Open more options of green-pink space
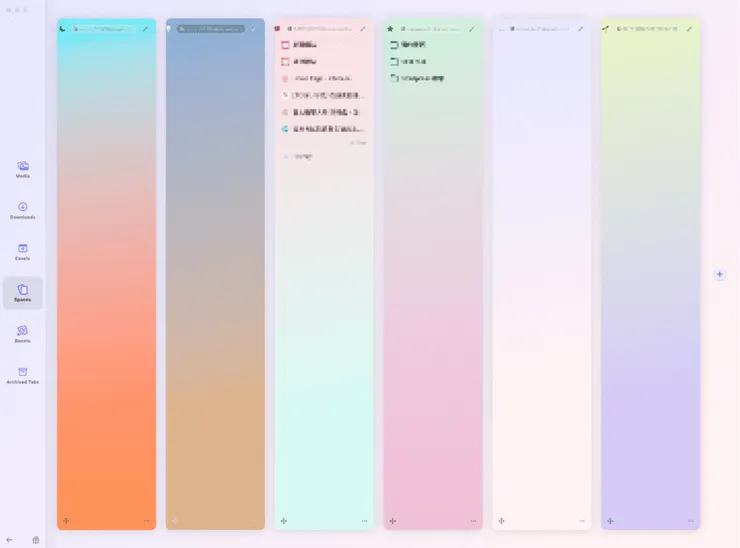This screenshot has width=740, height=548. [473, 521]
